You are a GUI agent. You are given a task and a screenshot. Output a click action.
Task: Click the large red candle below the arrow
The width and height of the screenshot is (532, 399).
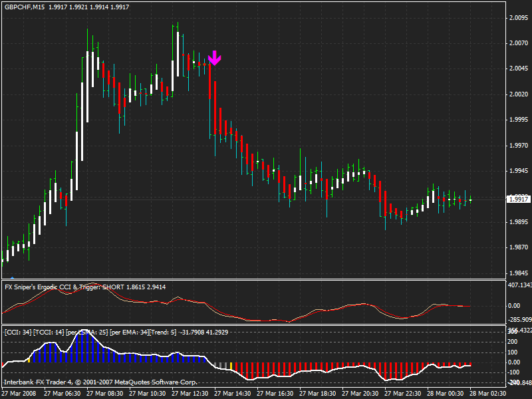point(210,81)
